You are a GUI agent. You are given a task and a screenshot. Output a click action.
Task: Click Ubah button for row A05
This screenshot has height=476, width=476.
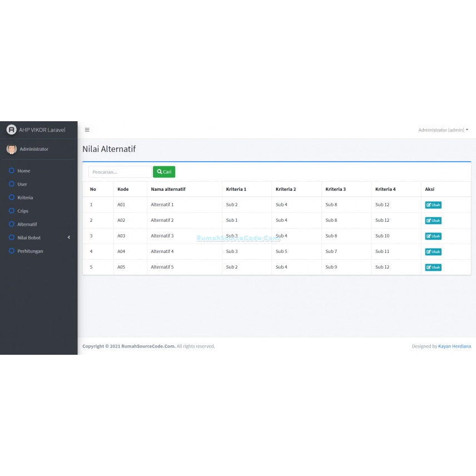[x=433, y=267]
